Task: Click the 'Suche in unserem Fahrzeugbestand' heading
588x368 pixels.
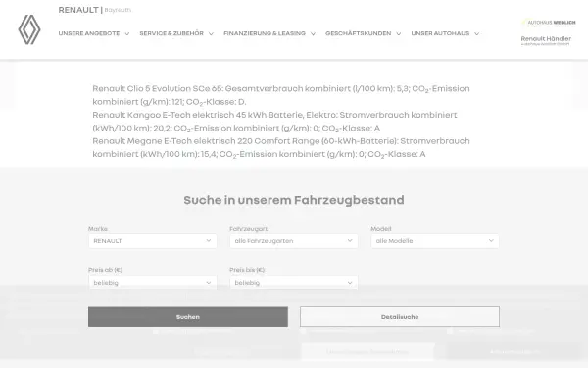Action: click(294, 200)
